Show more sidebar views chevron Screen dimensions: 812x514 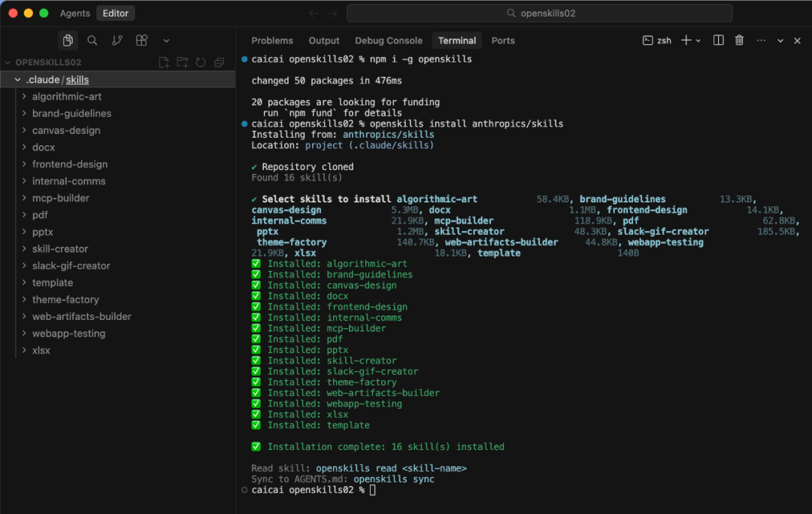(x=166, y=41)
